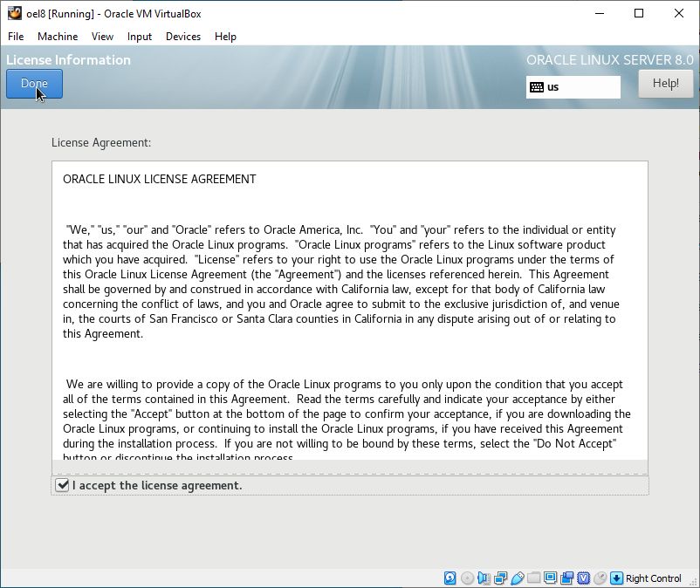
Task: Minimize the oel8 VirtualBox window
Action: click(x=600, y=13)
